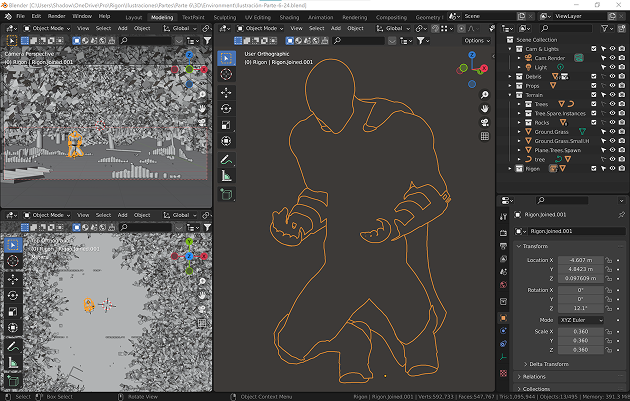Pin the properties editor with the pin icon
The width and height of the screenshot is (630, 401).
pyautogui.click(x=621, y=214)
